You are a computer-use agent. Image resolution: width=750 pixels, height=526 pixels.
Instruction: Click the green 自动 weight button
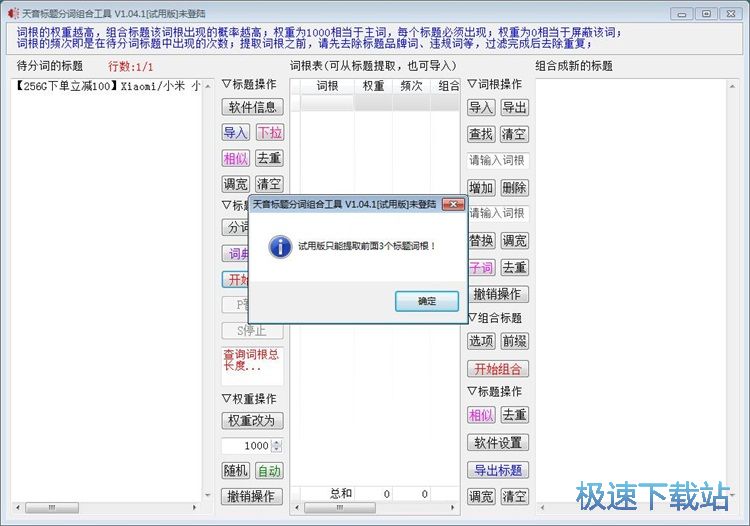click(x=269, y=471)
